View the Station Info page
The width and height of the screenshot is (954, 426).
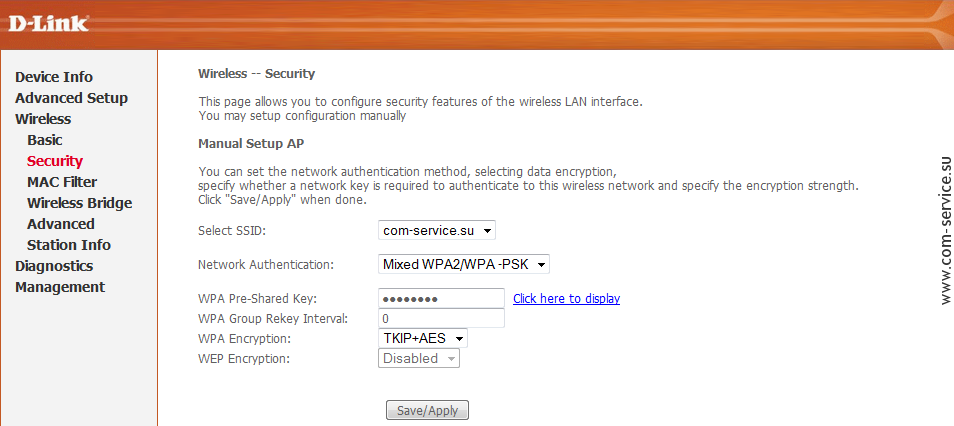click(x=69, y=245)
